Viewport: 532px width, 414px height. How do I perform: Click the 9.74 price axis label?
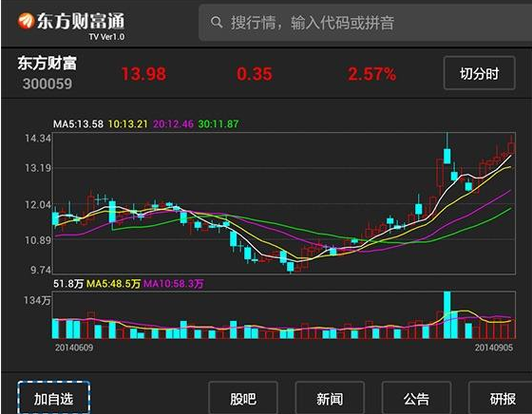coord(41,270)
